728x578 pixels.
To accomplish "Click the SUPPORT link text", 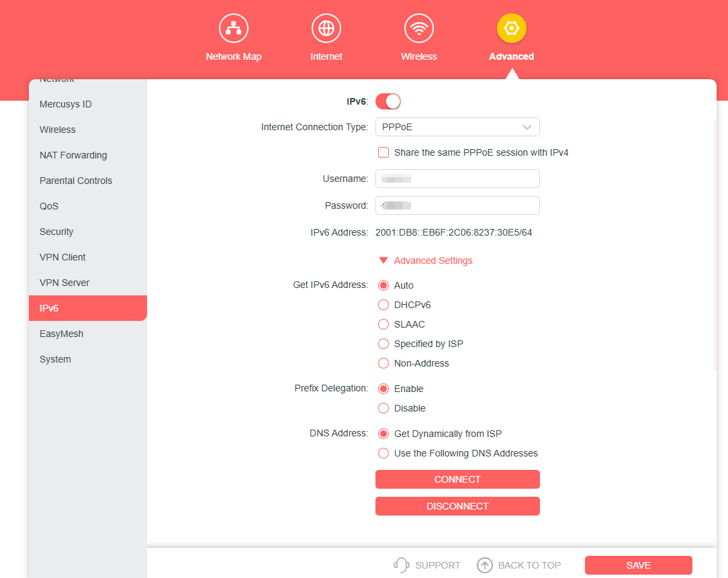I will (x=438, y=565).
